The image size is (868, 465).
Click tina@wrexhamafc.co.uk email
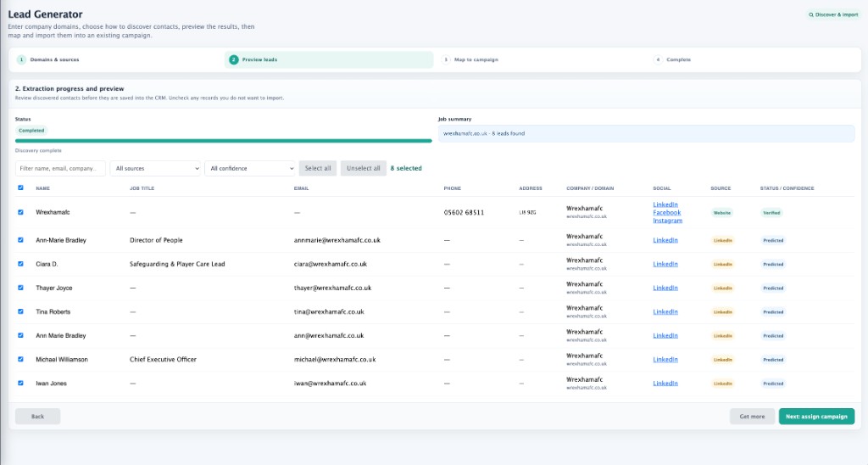coord(329,311)
